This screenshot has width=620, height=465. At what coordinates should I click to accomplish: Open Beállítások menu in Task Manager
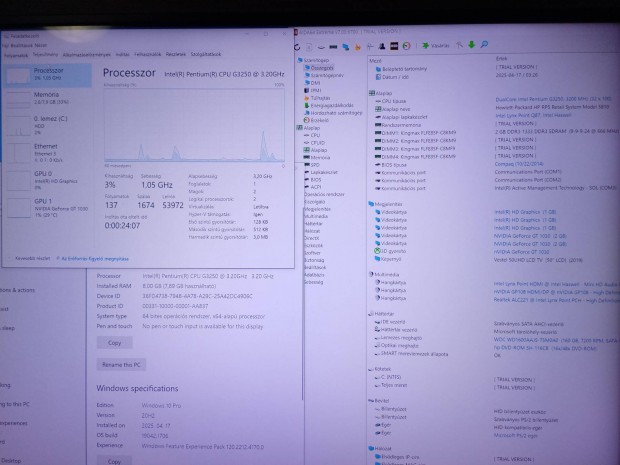(23, 45)
